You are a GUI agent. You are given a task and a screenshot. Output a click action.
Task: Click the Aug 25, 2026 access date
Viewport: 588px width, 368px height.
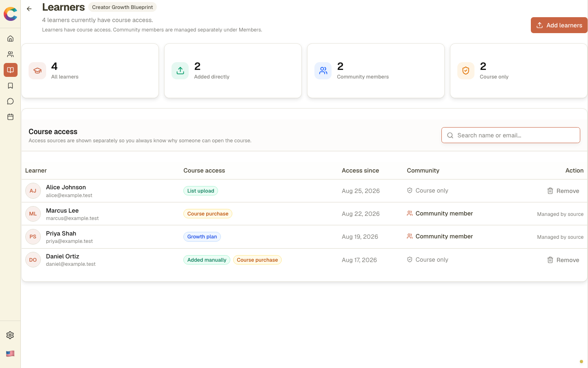point(361,191)
